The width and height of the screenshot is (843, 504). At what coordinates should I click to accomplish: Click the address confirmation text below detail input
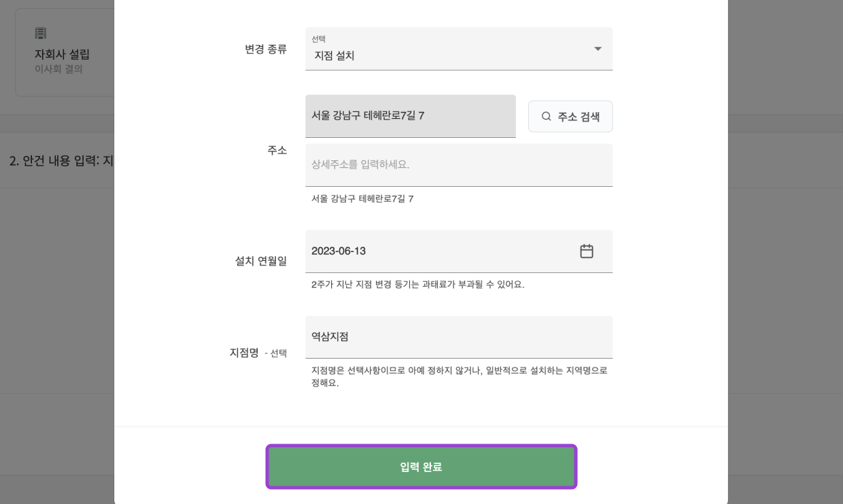tap(359, 198)
